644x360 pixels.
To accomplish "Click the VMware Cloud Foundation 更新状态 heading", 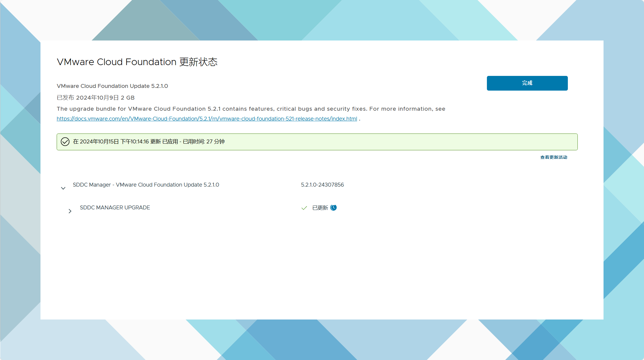I will click(137, 62).
